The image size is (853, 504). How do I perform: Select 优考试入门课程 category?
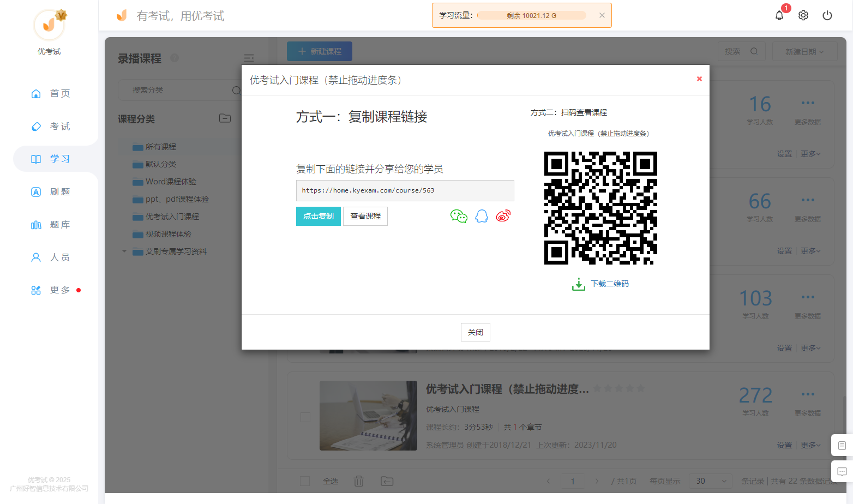pos(172,217)
